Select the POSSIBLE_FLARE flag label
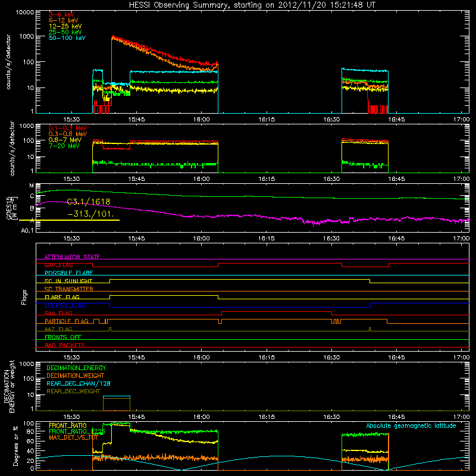 point(68,273)
